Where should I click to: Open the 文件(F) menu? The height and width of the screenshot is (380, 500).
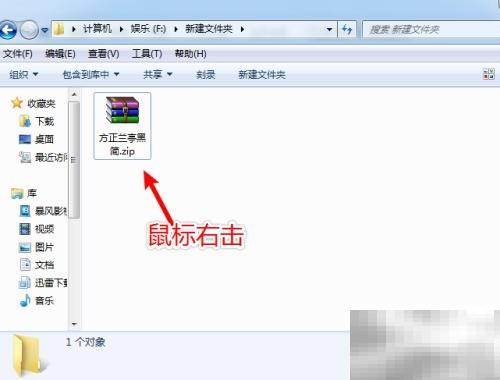click(18, 54)
